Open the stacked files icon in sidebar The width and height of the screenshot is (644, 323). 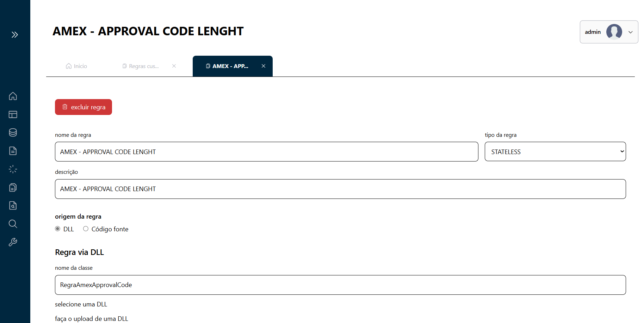click(13, 187)
